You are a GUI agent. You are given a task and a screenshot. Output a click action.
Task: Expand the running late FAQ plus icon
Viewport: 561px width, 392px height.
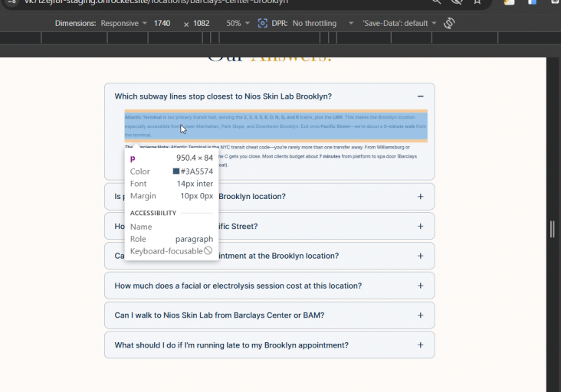pyautogui.click(x=421, y=345)
